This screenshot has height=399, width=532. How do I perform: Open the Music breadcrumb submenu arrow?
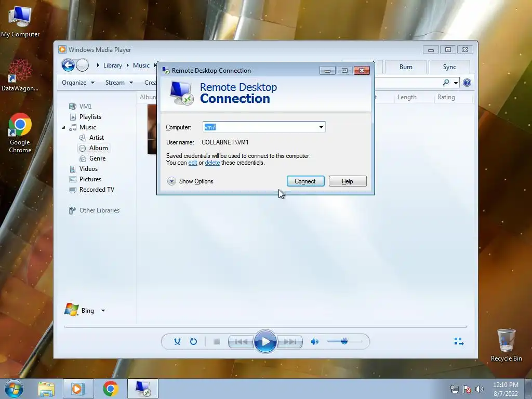(x=155, y=65)
